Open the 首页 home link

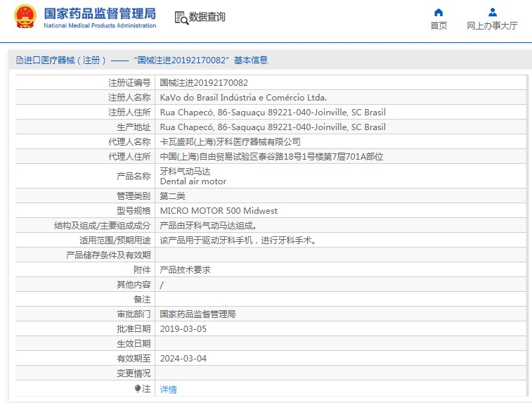(x=439, y=26)
